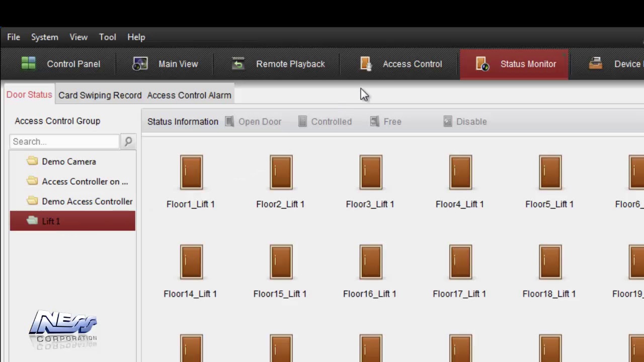This screenshot has height=362, width=644.
Task: Open the Card Swiping Record sub-tab
Action: (100, 95)
